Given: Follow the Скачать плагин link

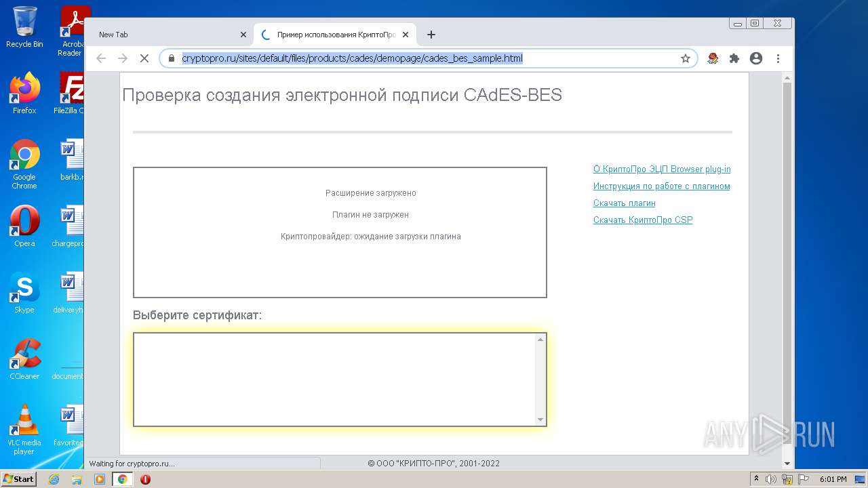Looking at the screenshot, I should click(625, 203).
